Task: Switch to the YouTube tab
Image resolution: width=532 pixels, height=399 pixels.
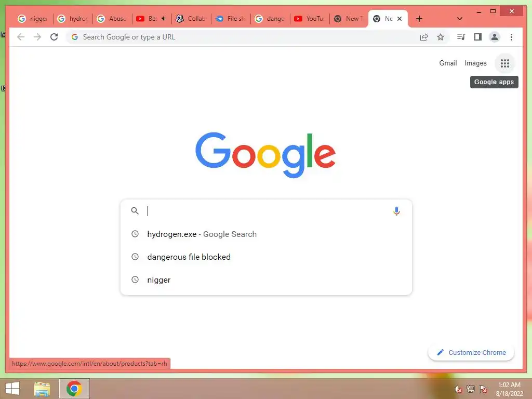Action: tap(310, 19)
